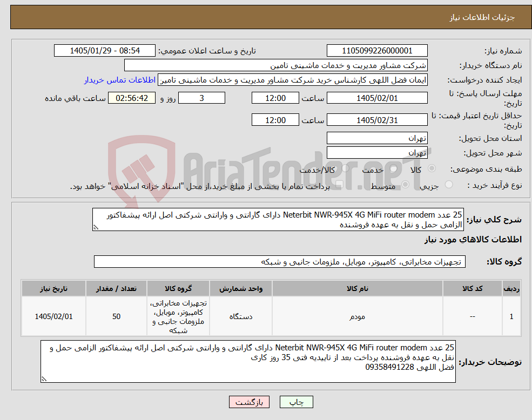Image resolution: width=532 pixels, height=420 pixels.
Task: Click the تعداد / مقدار column header
Action: (116, 288)
